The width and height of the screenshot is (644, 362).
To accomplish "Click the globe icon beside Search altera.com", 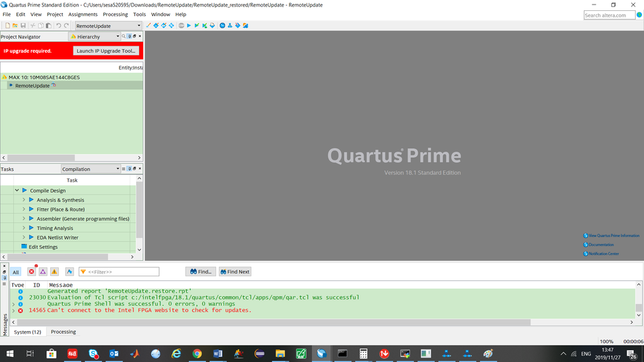I will pos(639,15).
